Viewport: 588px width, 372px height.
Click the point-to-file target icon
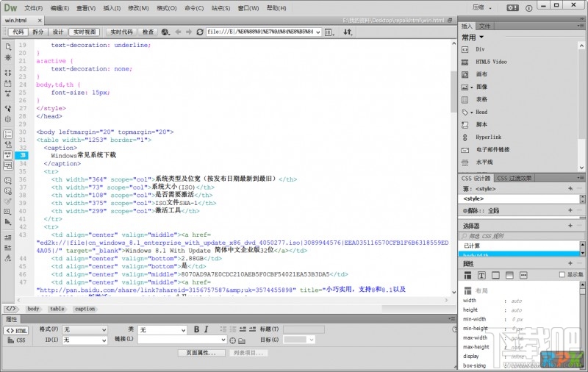pyautogui.click(x=232, y=340)
